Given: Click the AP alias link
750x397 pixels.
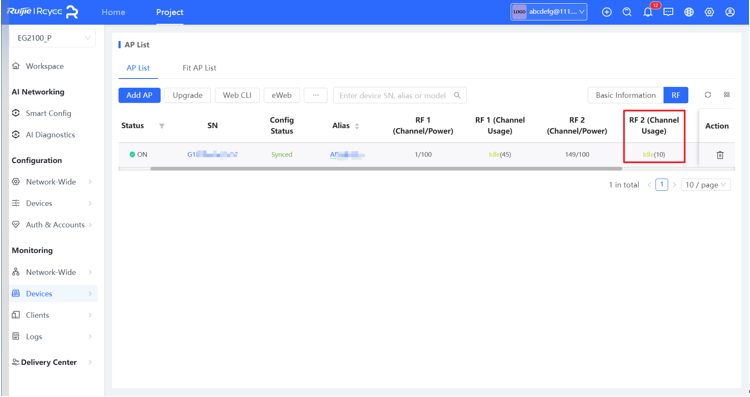Looking at the screenshot, I should tap(347, 154).
